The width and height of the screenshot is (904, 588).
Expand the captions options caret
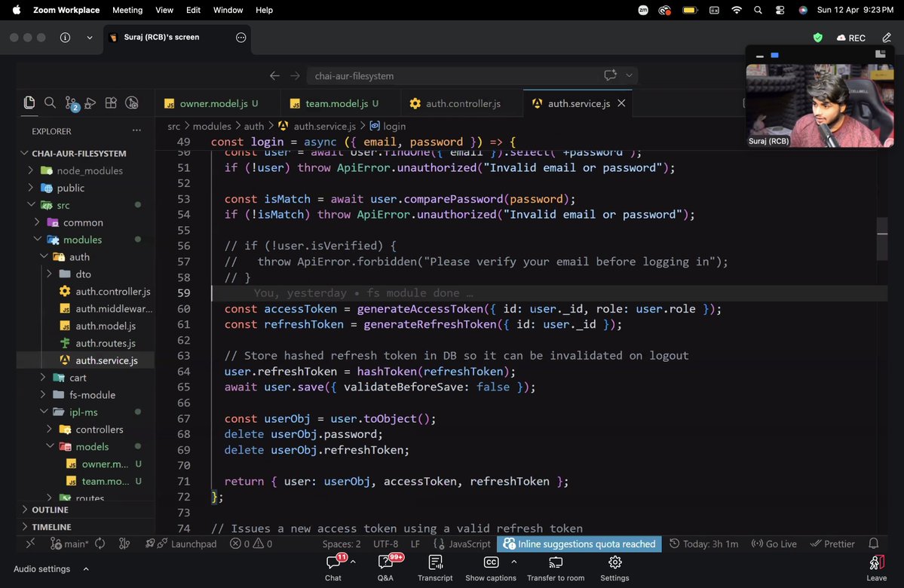tap(513, 562)
